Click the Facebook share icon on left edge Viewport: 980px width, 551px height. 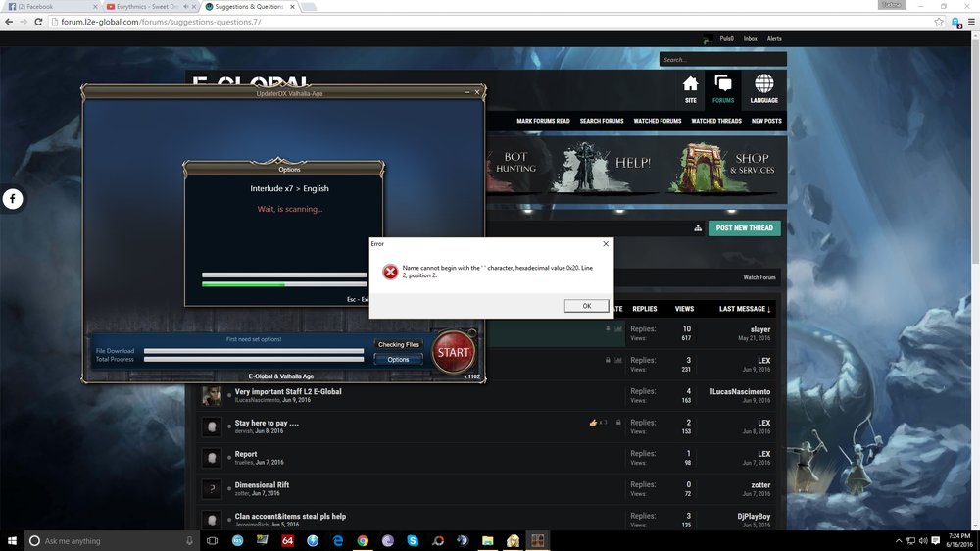[13, 199]
